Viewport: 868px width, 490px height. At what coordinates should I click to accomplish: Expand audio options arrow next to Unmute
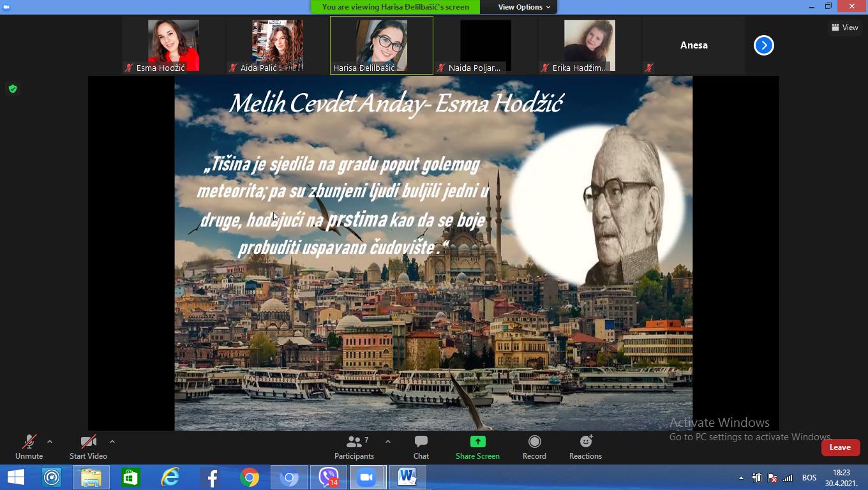tap(50, 442)
